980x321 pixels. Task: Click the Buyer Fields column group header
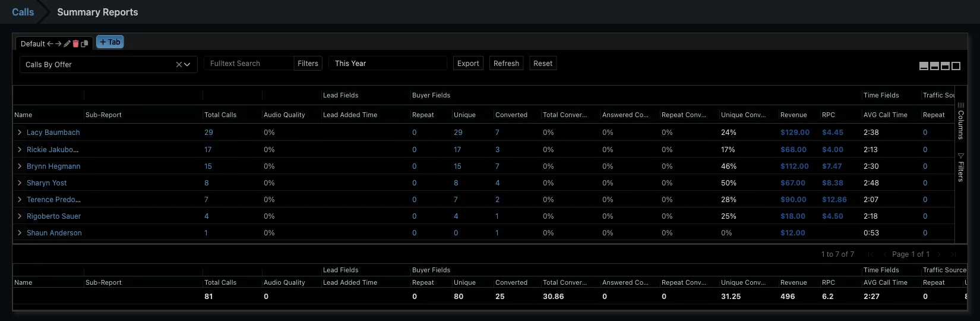pyautogui.click(x=431, y=95)
